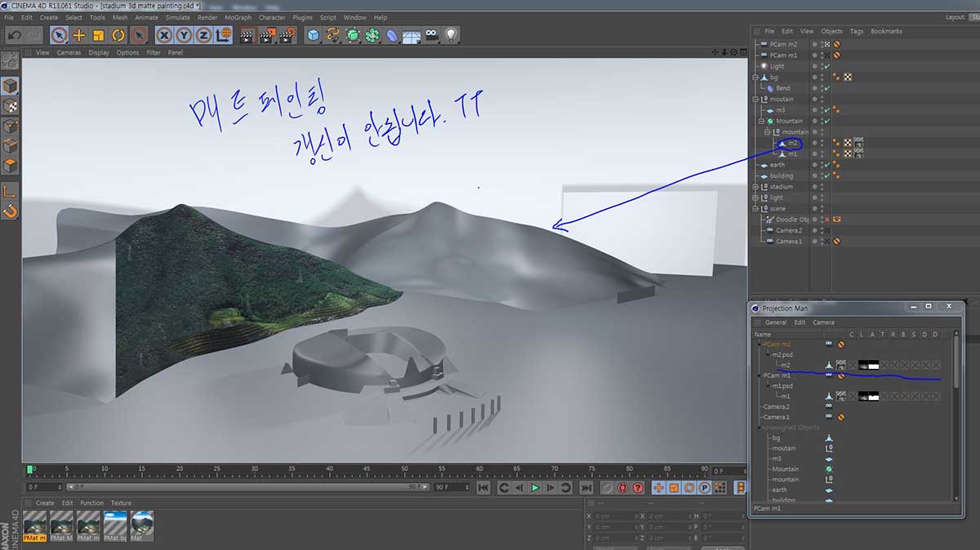This screenshot has height=550, width=980.
Task: Click the Undo arrow icon
Action: 13,35
